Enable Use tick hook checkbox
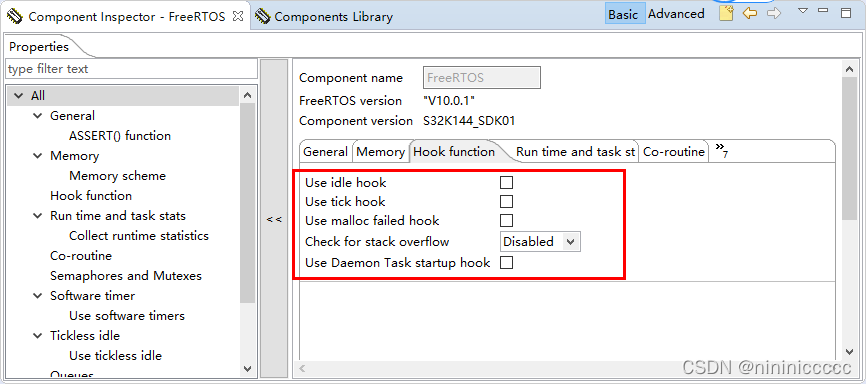 click(506, 201)
